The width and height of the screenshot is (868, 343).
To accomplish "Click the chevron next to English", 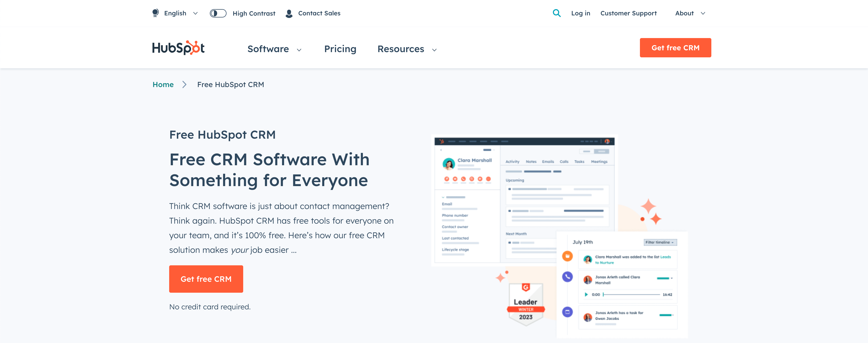I will pos(195,14).
